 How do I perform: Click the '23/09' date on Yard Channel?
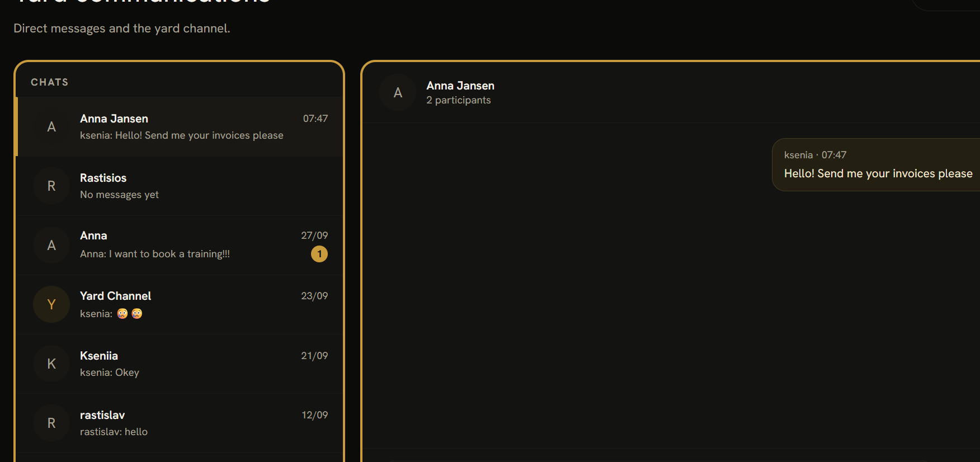[314, 296]
